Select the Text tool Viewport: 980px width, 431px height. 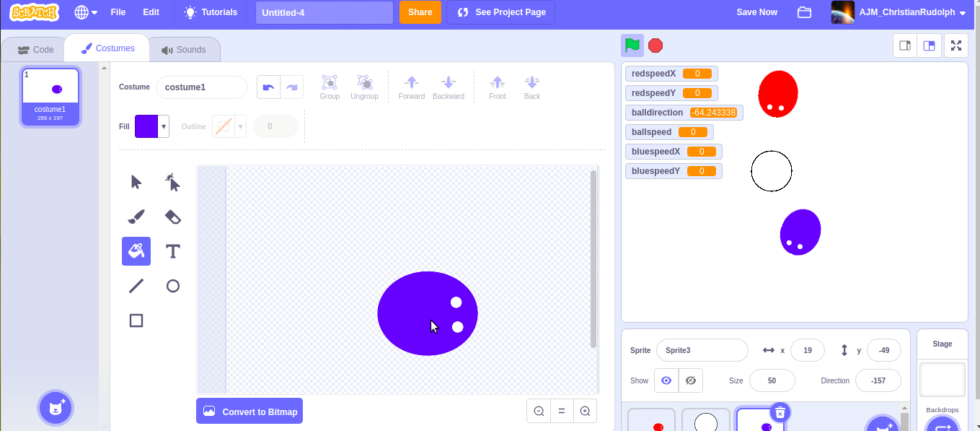172,251
